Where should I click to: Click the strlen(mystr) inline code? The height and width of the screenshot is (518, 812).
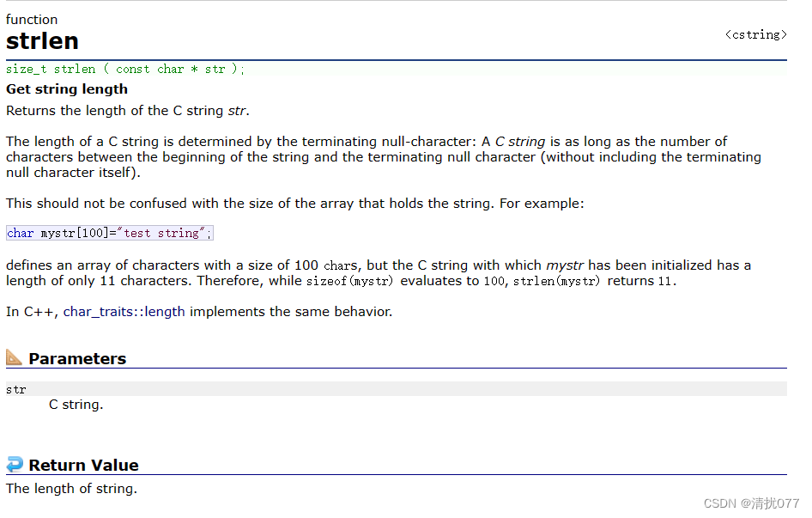coord(556,281)
